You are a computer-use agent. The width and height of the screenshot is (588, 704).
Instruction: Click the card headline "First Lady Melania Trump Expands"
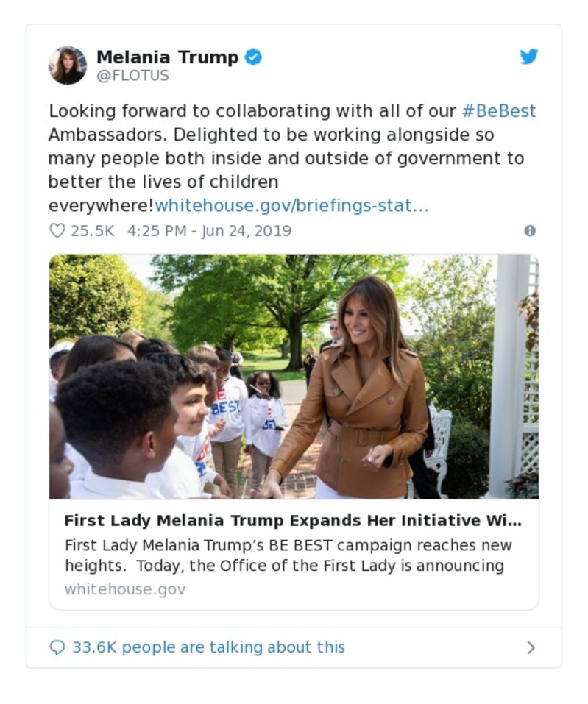click(293, 521)
